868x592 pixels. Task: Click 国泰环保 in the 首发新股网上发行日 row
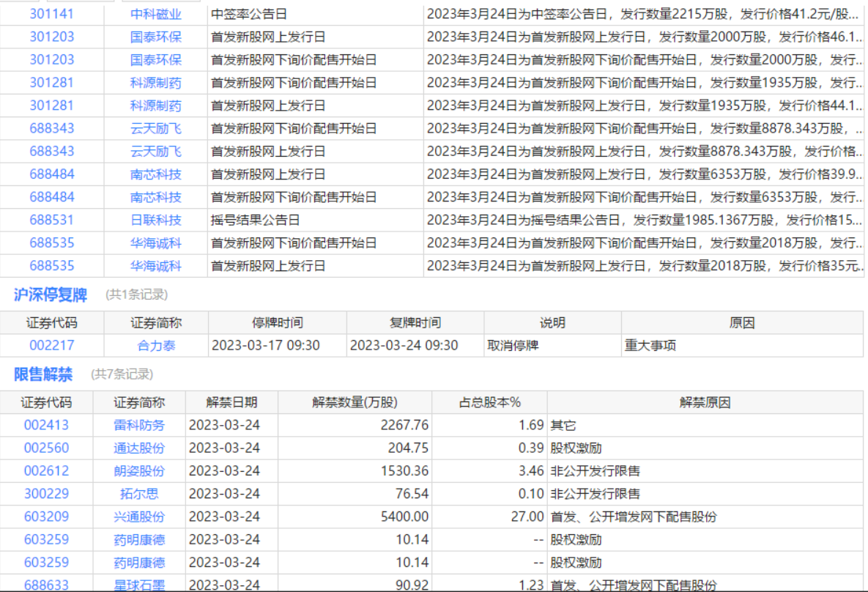(x=155, y=37)
